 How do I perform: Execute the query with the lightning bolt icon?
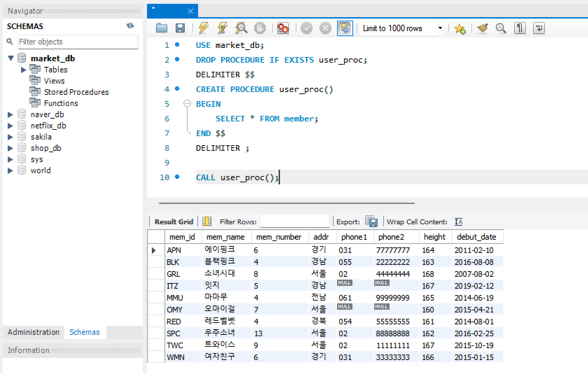tap(203, 28)
